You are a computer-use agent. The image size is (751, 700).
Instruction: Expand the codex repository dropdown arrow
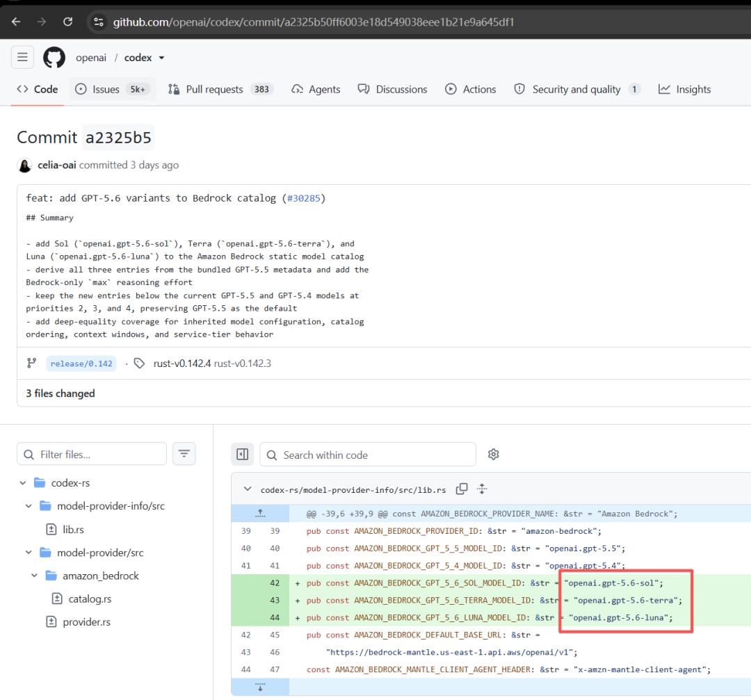pyautogui.click(x=161, y=58)
